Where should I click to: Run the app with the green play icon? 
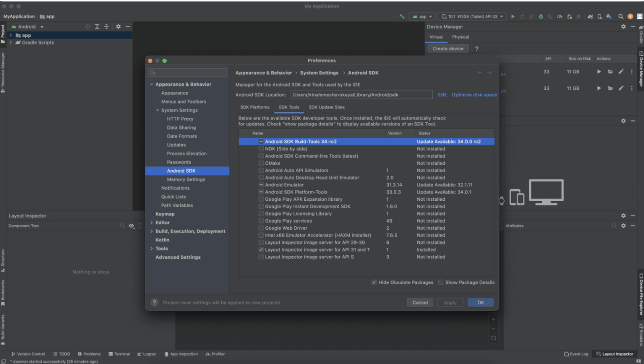513,16
